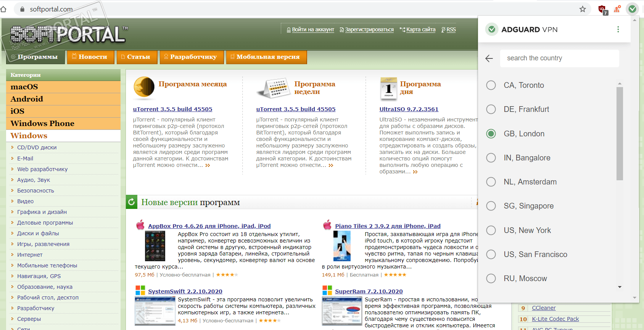The width and height of the screenshot is (644, 330).
Task: Open the Программы tab
Action: pos(35,57)
